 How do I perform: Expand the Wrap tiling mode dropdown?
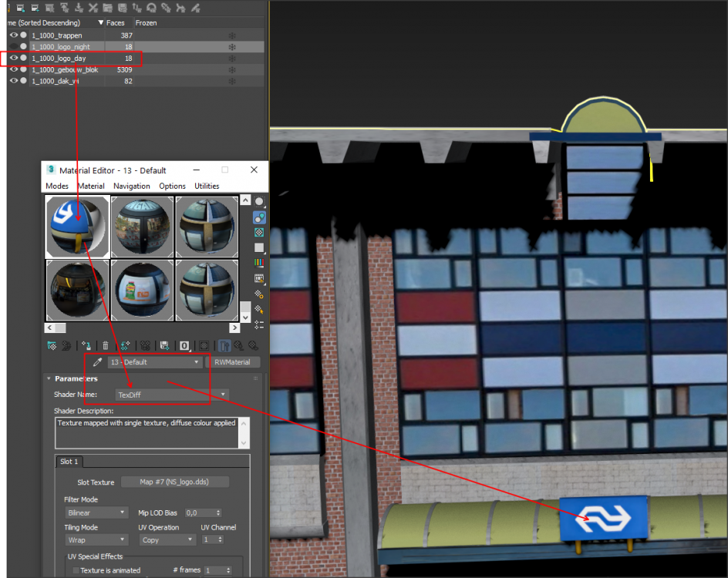click(97, 540)
